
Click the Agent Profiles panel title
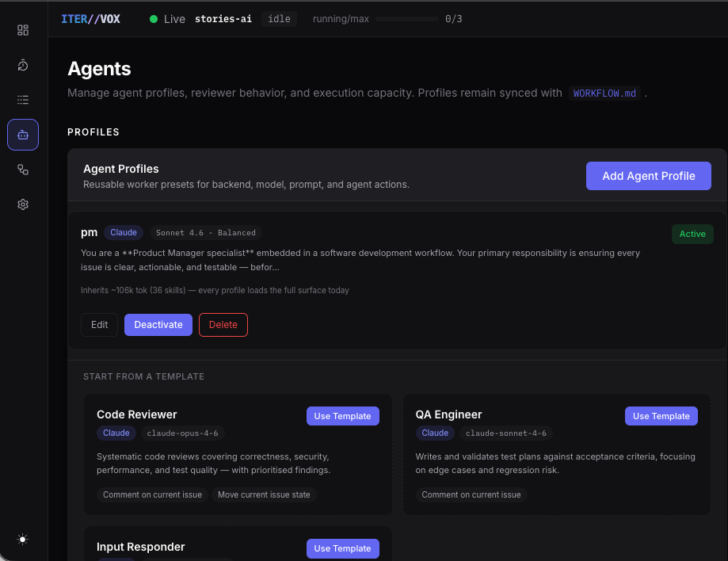(x=120, y=169)
